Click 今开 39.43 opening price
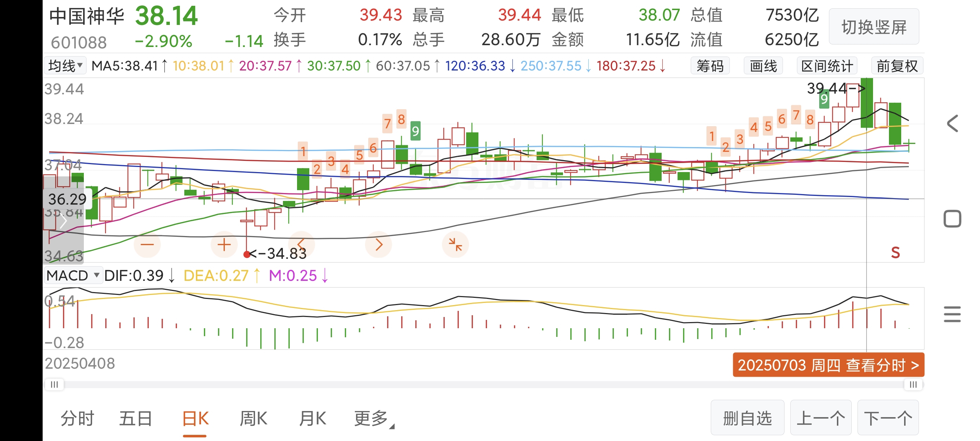980x441 pixels. tap(381, 15)
